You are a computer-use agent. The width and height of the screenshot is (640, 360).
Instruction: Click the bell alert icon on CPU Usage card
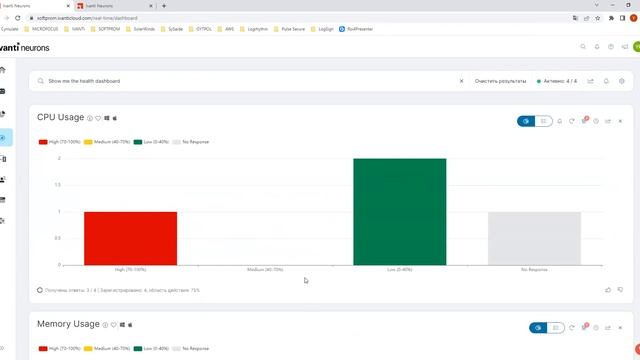tap(560, 121)
